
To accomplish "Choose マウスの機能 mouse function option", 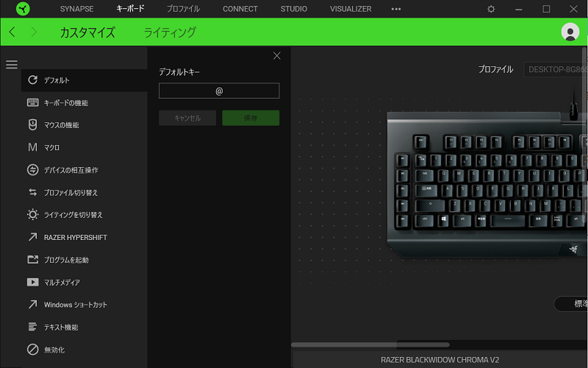I will [x=85, y=125].
